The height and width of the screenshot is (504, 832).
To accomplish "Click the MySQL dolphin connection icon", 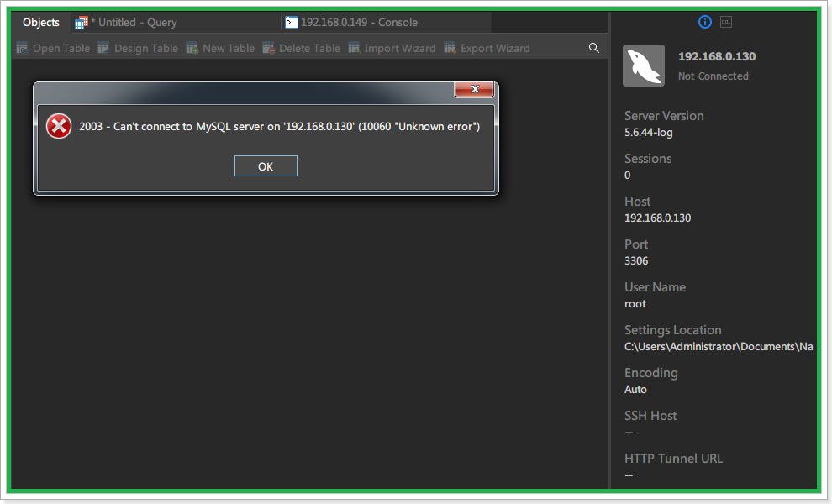I will tap(644, 66).
